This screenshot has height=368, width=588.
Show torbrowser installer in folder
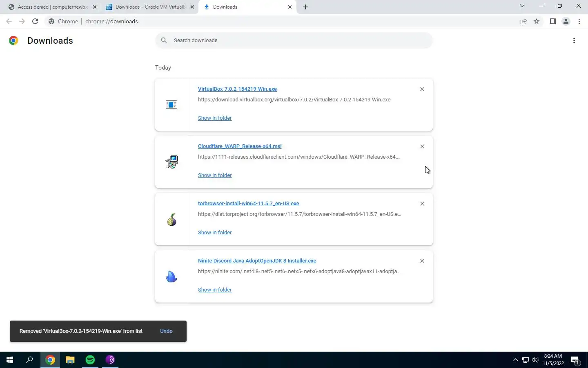click(215, 233)
